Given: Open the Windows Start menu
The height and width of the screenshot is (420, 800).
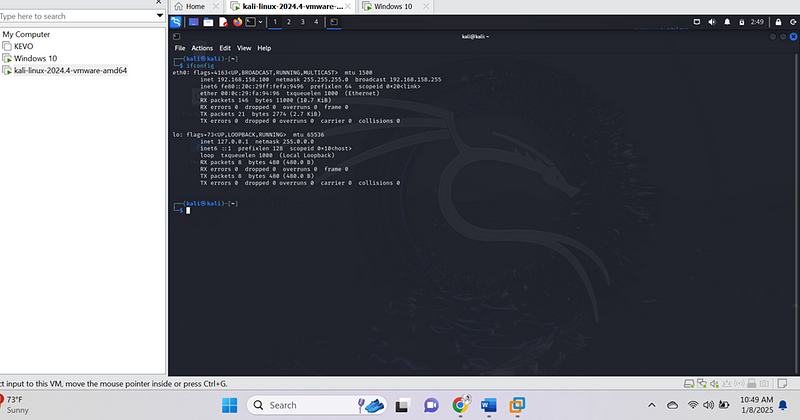Looking at the screenshot, I should tap(230, 405).
